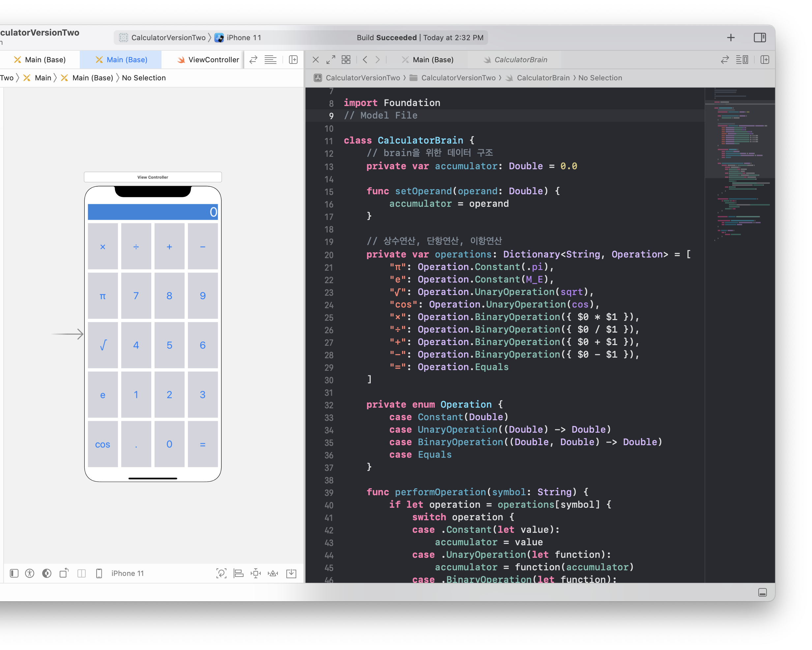Open the accessibility options icon in canvas bar
This screenshot has height=650, width=812.
tap(30, 573)
